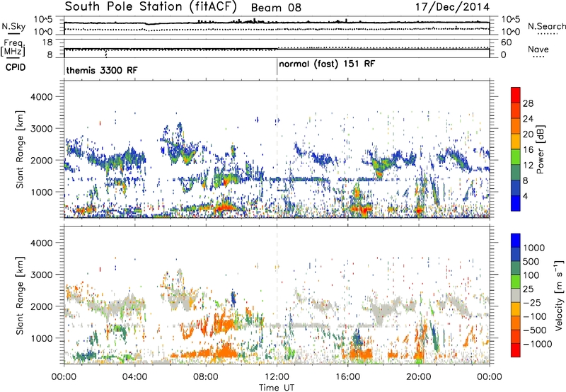This screenshot has width=566, height=392.
Task: Click the 'Time UT' axis title
Action: (277, 388)
